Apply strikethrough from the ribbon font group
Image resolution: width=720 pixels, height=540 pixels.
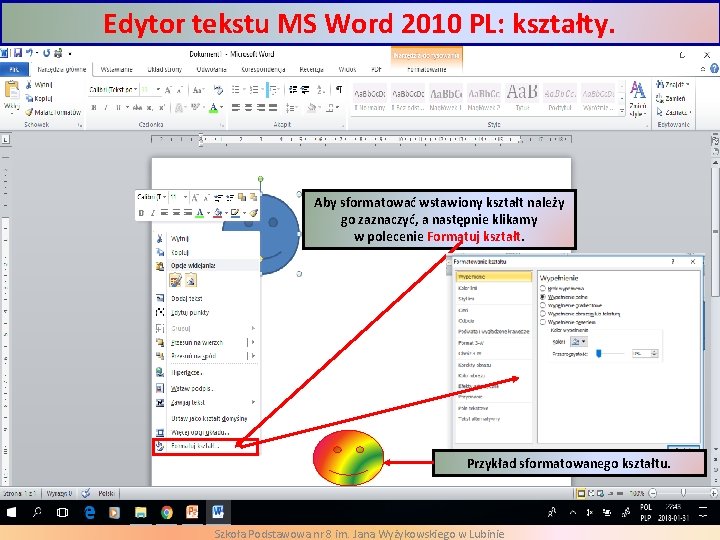pos(137,107)
